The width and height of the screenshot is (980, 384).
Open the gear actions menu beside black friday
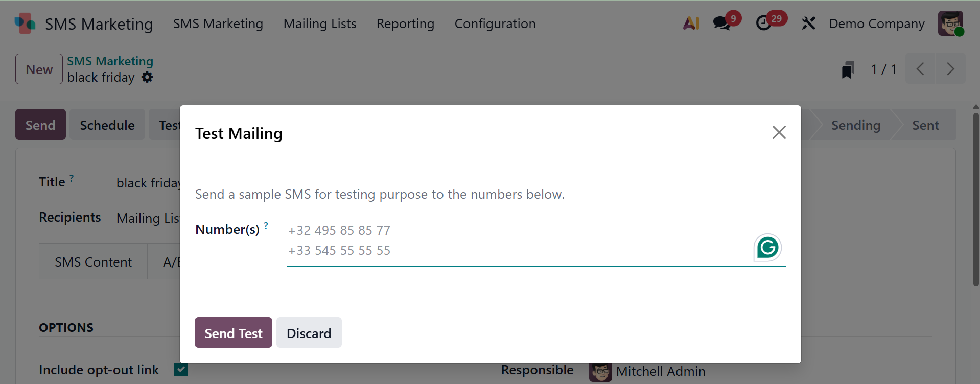147,77
